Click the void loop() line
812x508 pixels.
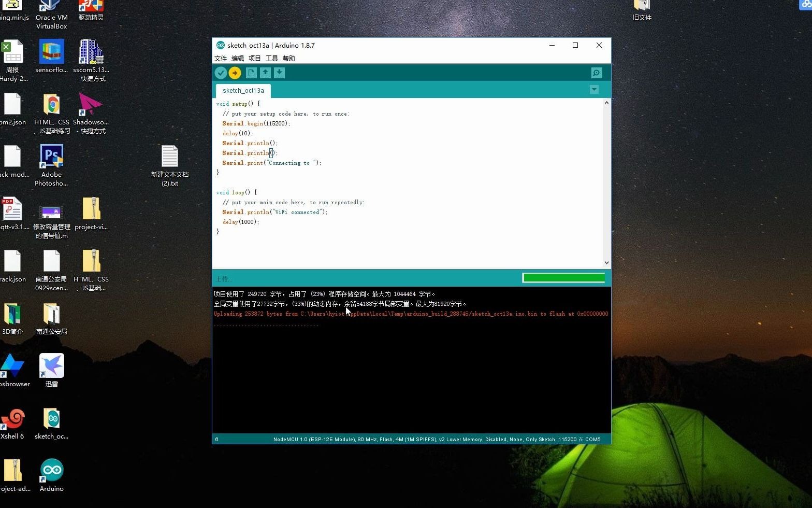237,192
